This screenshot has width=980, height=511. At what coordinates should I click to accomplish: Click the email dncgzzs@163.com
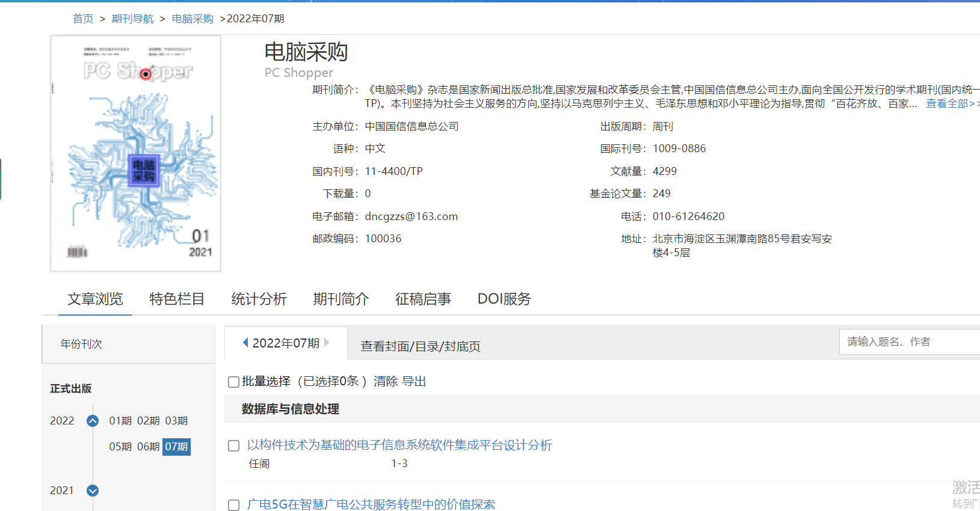tap(411, 216)
